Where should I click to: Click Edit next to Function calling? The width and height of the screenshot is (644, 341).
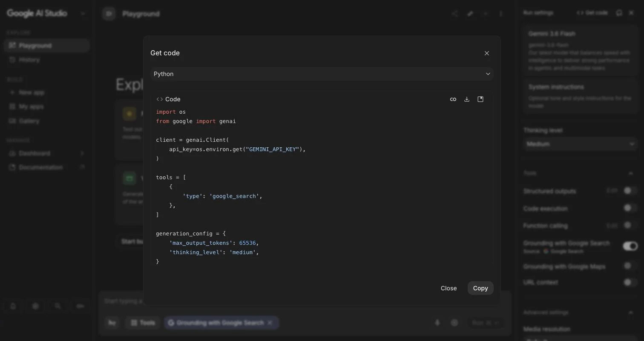click(x=612, y=225)
